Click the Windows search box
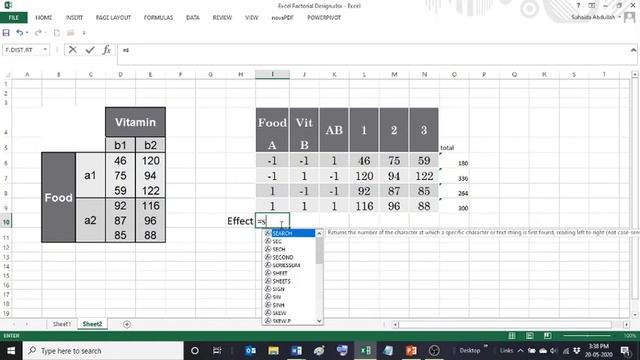 point(103,351)
